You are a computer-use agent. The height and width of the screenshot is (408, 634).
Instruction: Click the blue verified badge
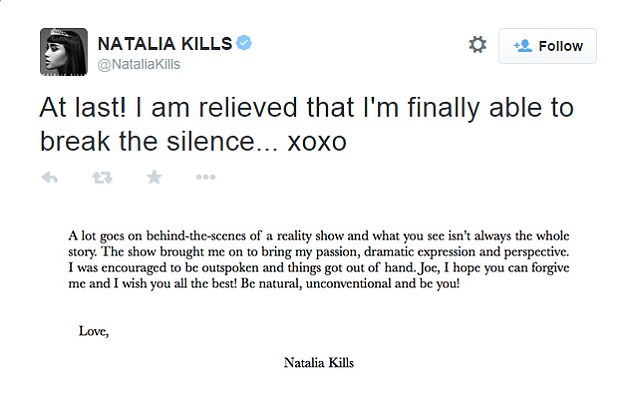tap(244, 42)
